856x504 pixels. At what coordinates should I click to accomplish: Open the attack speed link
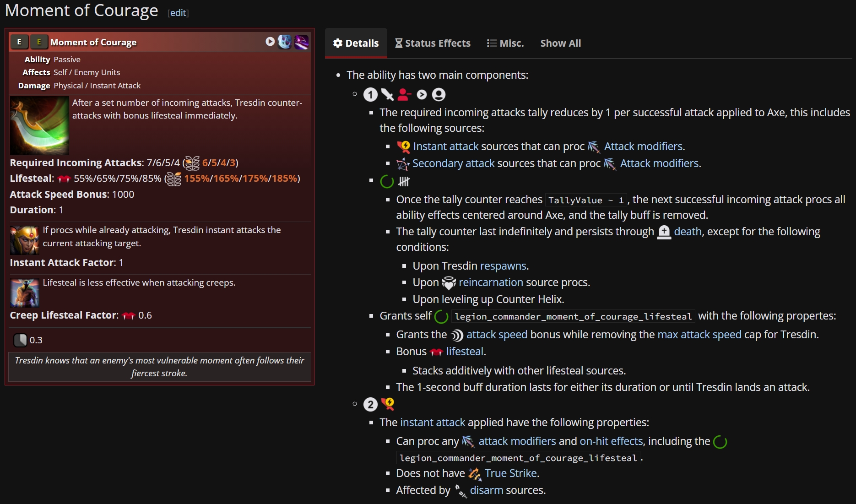click(497, 335)
